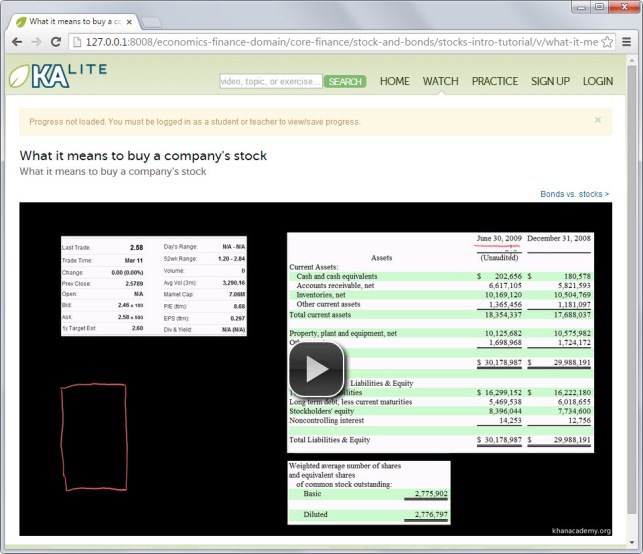
Task: Click the KA Lite logo
Action: 58,75
